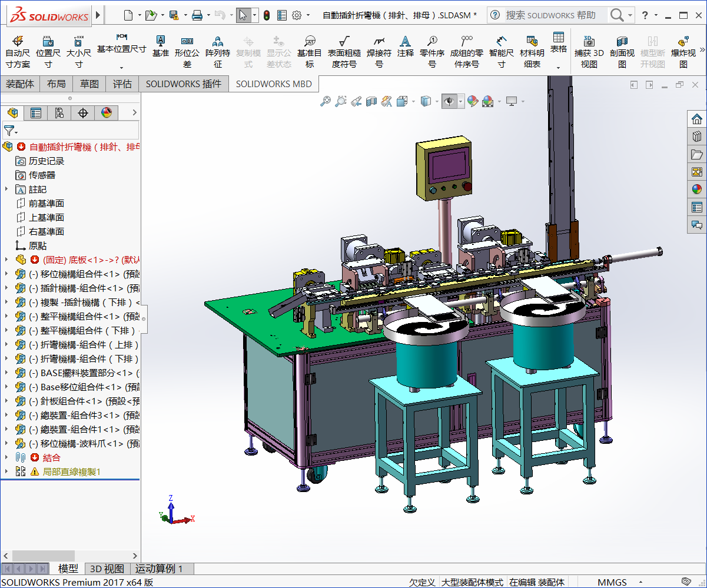Click the Rebuild traffic light icon
Screen dimensions: 707x588
(266, 15)
